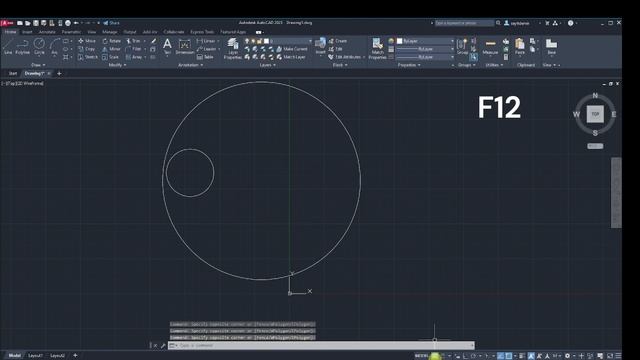This screenshot has width=640, height=360.
Task: Open the Insert ribbon tab
Action: point(27,31)
